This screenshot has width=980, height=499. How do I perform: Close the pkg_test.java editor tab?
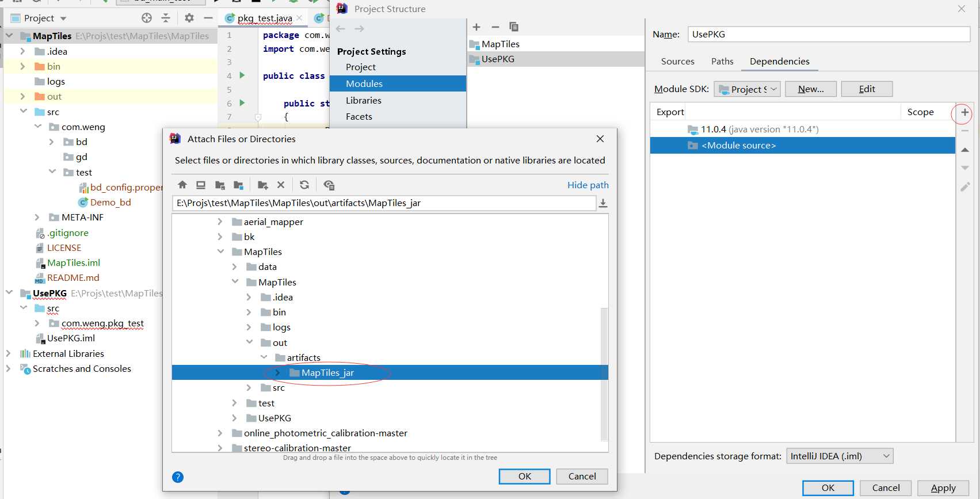click(x=299, y=18)
